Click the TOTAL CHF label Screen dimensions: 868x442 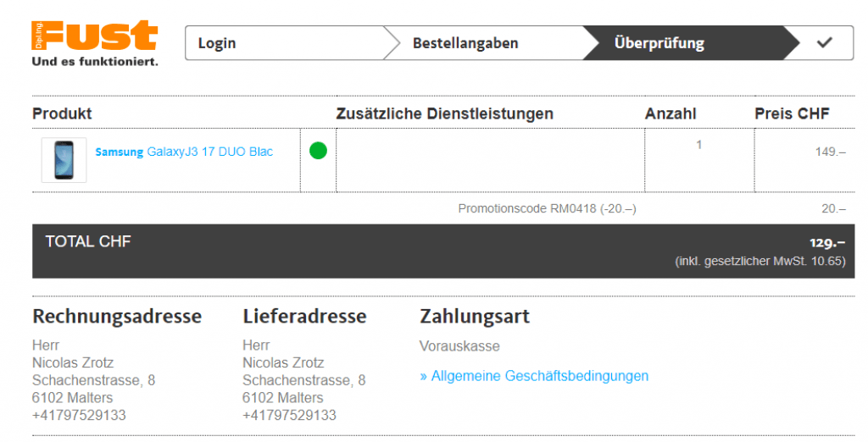point(88,241)
